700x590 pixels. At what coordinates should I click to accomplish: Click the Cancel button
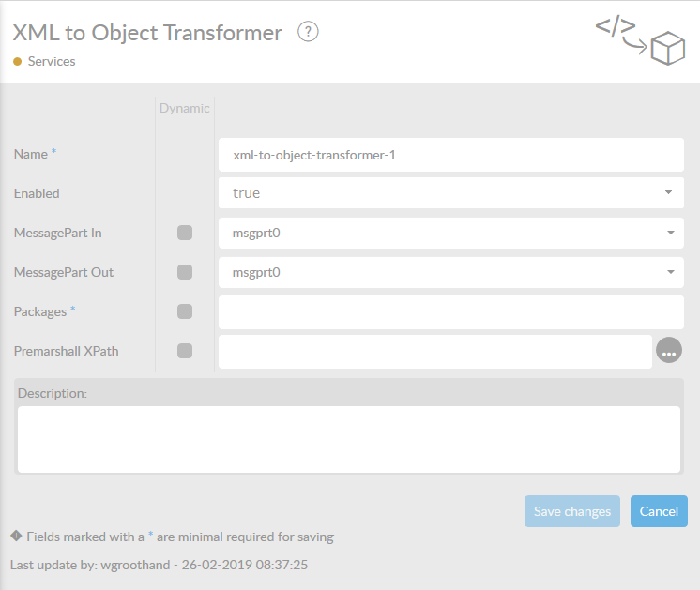(x=659, y=511)
